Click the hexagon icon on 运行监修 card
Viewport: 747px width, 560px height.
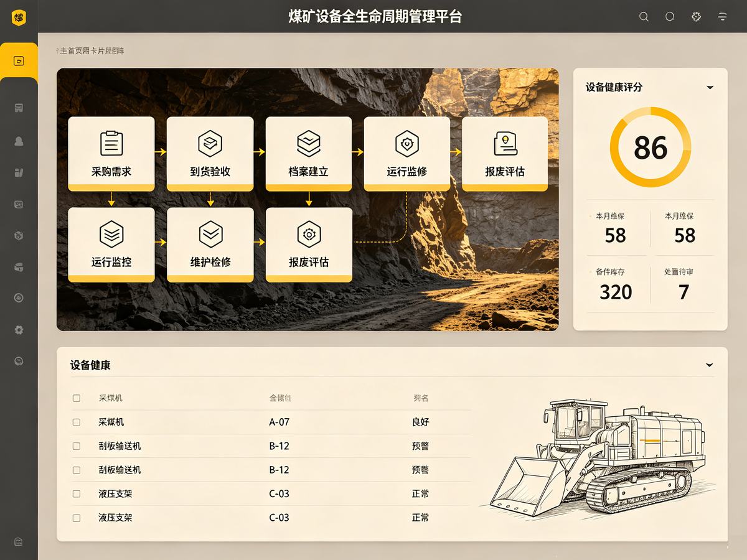407,143
